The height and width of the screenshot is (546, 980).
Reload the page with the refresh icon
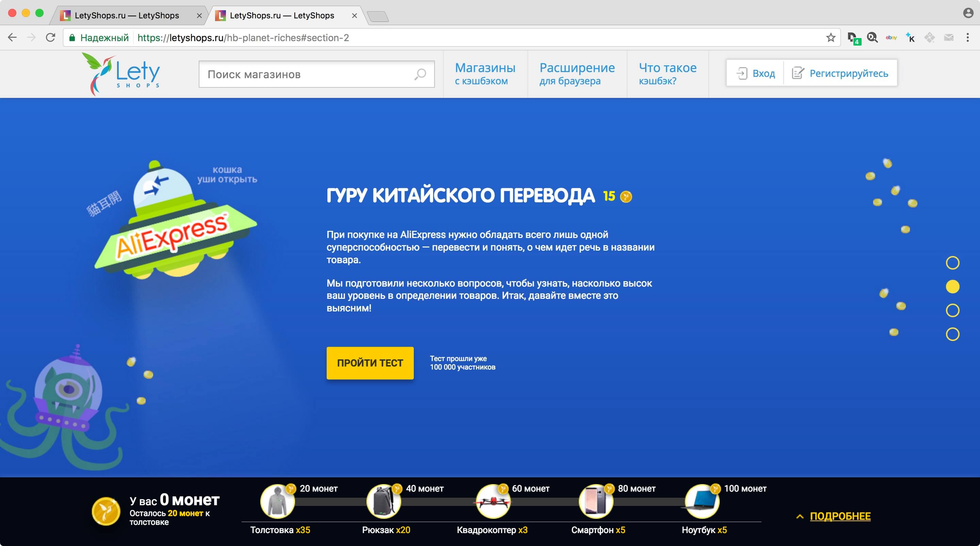pyautogui.click(x=50, y=37)
